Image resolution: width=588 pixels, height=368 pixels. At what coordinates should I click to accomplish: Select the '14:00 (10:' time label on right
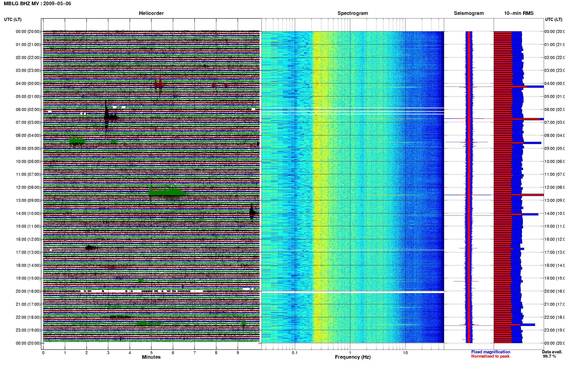(555, 213)
